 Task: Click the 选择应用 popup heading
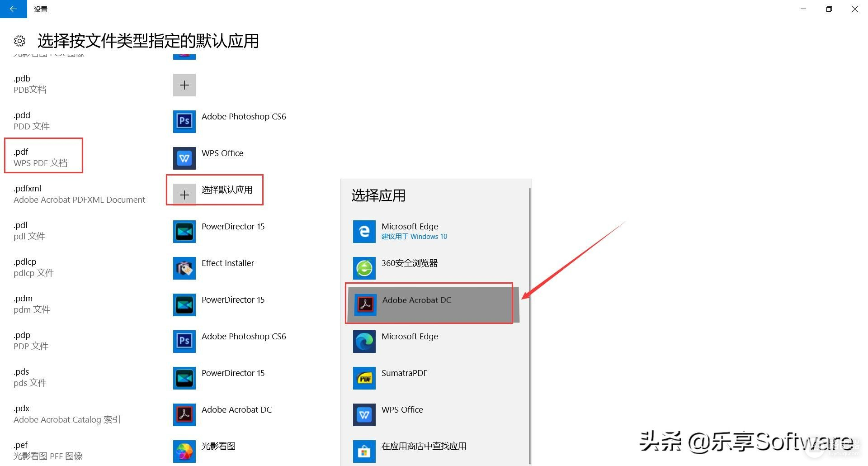(x=378, y=195)
